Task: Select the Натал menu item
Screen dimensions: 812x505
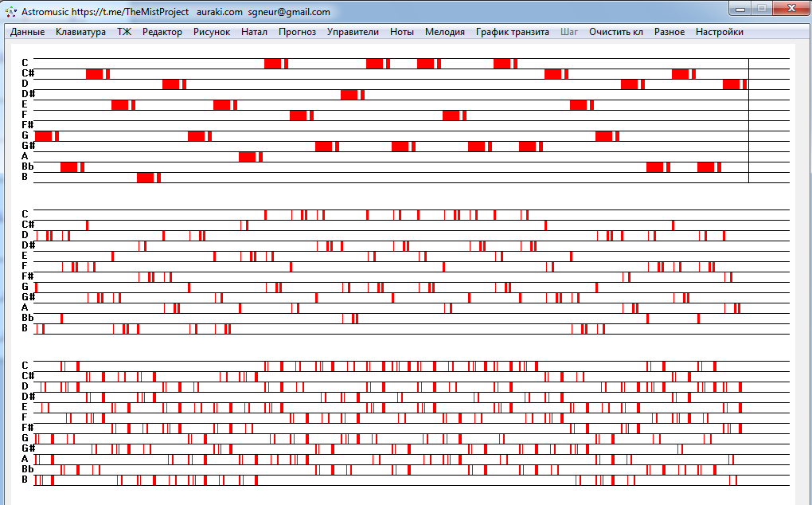Action: [x=254, y=32]
